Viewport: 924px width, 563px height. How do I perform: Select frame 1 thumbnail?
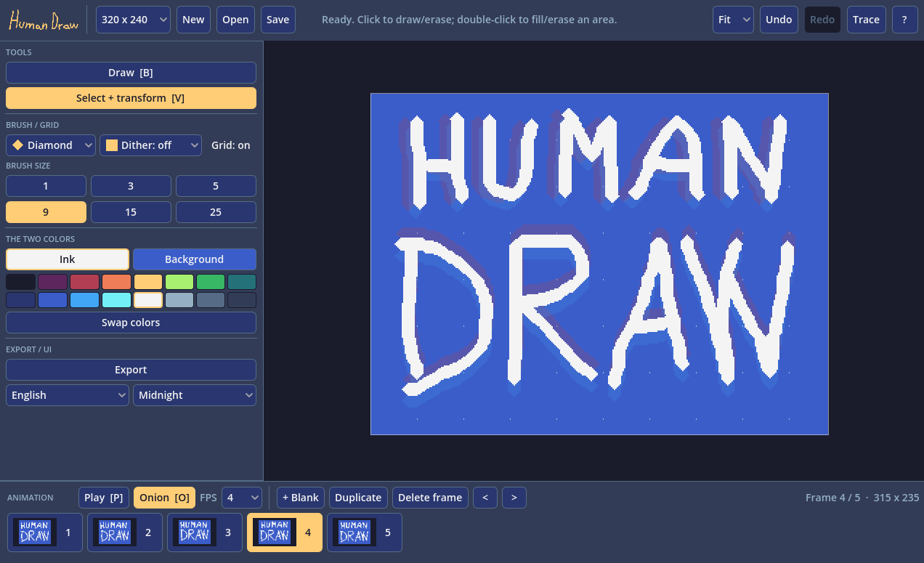(x=45, y=532)
